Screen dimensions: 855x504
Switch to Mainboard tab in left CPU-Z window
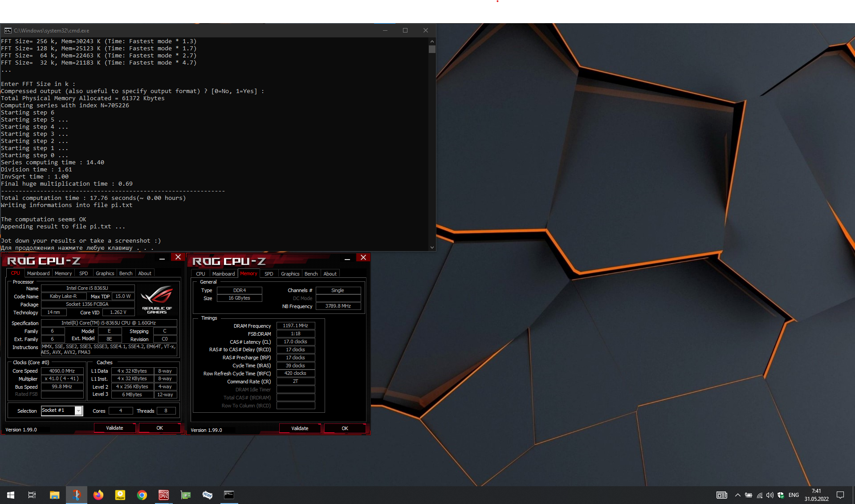[38, 273]
